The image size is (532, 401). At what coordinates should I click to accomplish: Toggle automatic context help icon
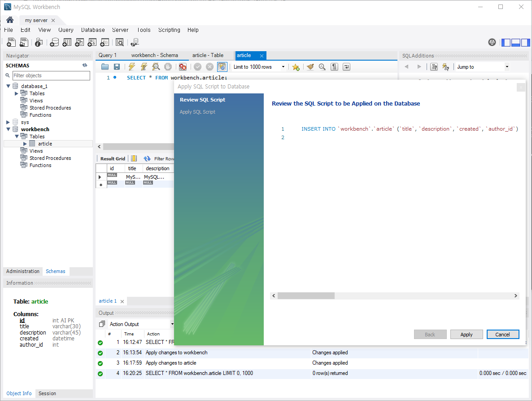pyautogui.click(x=446, y=67)
